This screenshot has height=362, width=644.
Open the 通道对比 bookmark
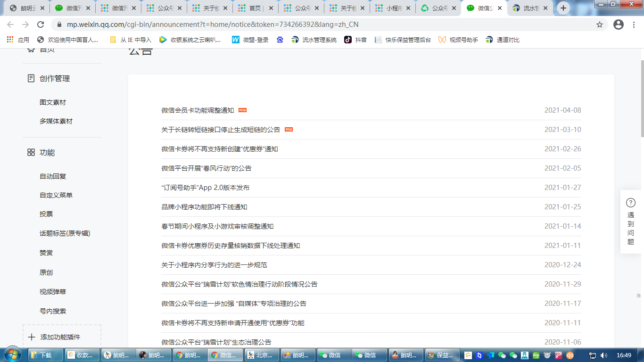tap(503, 40)
